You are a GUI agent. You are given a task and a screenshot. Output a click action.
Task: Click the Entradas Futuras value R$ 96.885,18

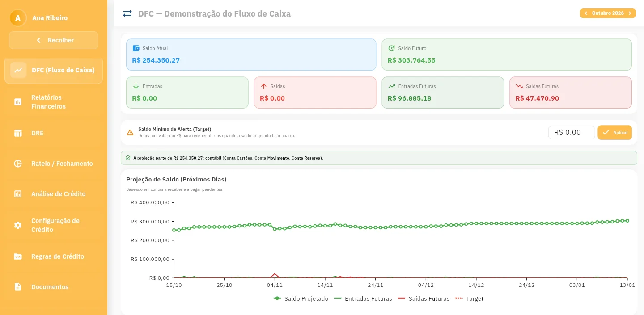coord(409,98)
